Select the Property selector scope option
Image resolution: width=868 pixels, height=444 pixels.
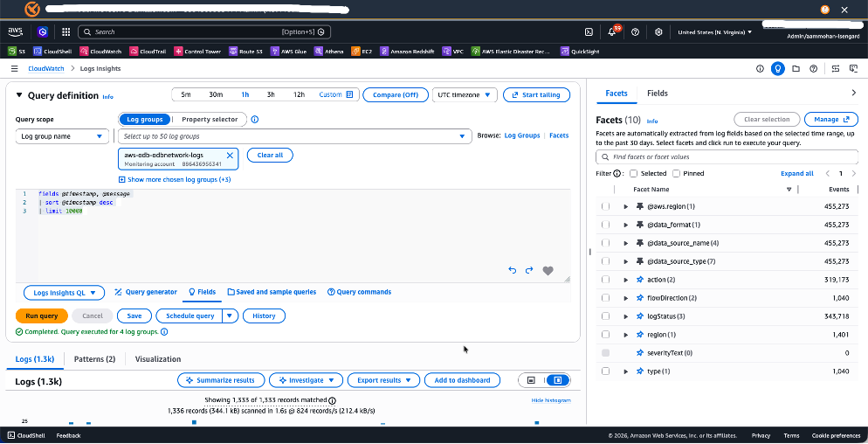click(x=210, y=119)
